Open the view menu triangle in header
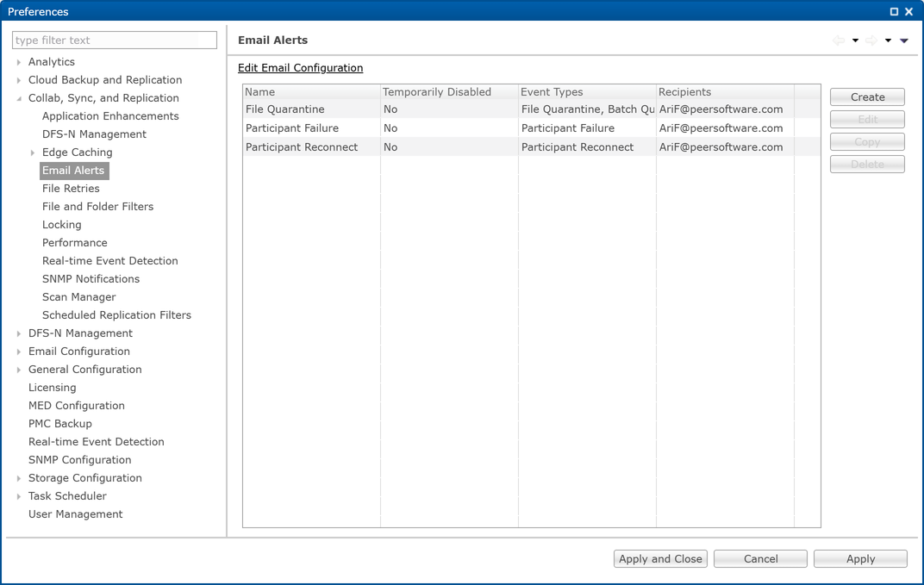This screenshot has height=585, width=924. [x=904, y=40]
